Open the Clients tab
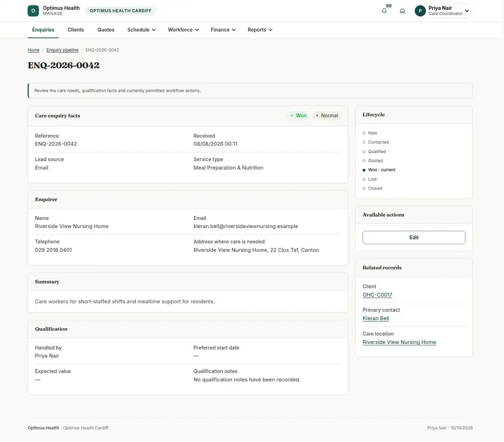 pyautogui.click(x=76, y=30)
